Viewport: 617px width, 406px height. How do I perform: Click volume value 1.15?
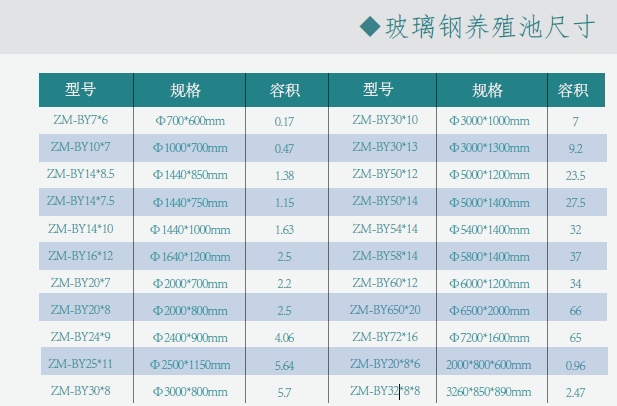[x=284, y=203]
